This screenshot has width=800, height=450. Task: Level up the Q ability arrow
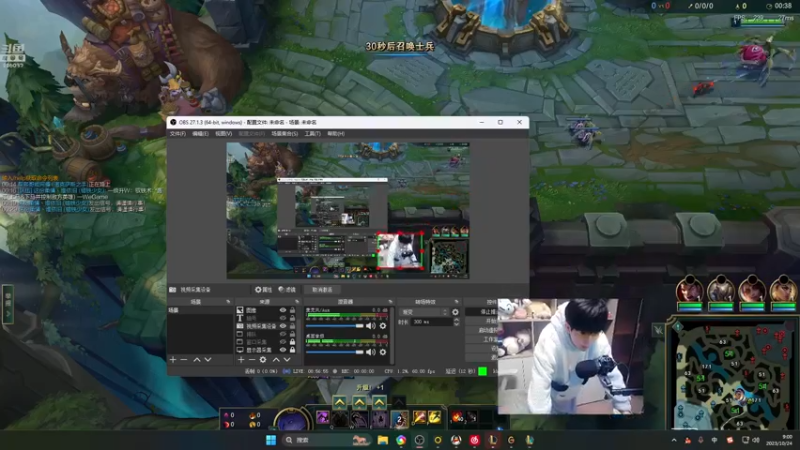340,403
